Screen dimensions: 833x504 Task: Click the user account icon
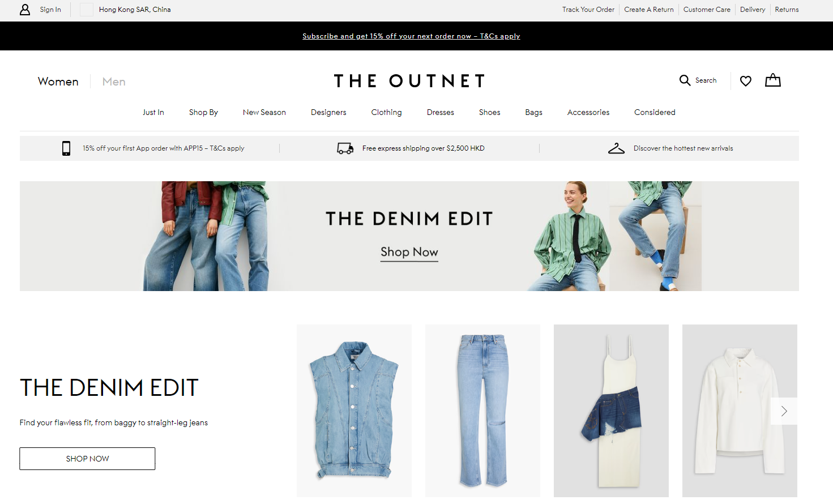[25, 10]
